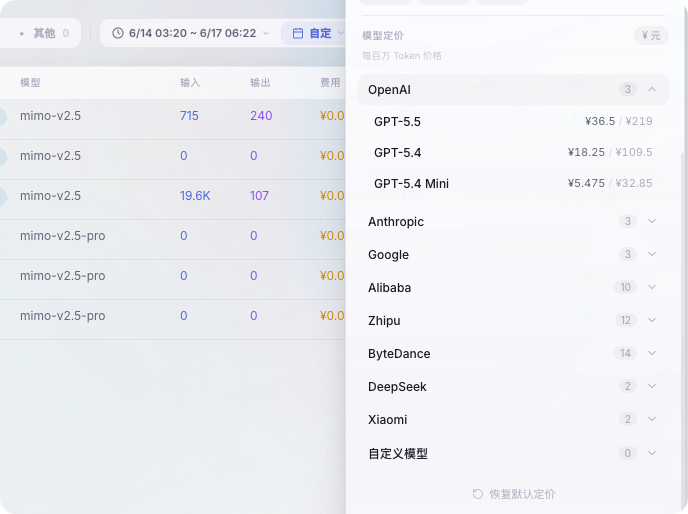
Task: Toggle the ¥ 元 currency switch
Action: coord(651,35)
